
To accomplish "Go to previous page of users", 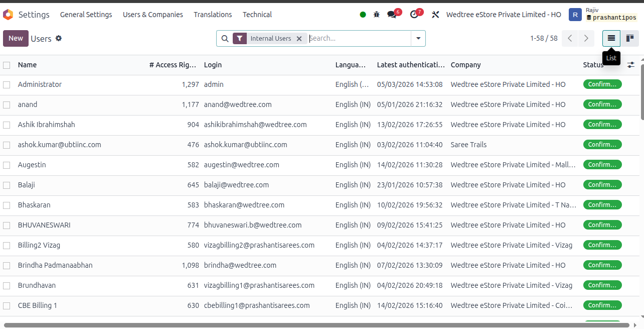I will pos(570,38).
